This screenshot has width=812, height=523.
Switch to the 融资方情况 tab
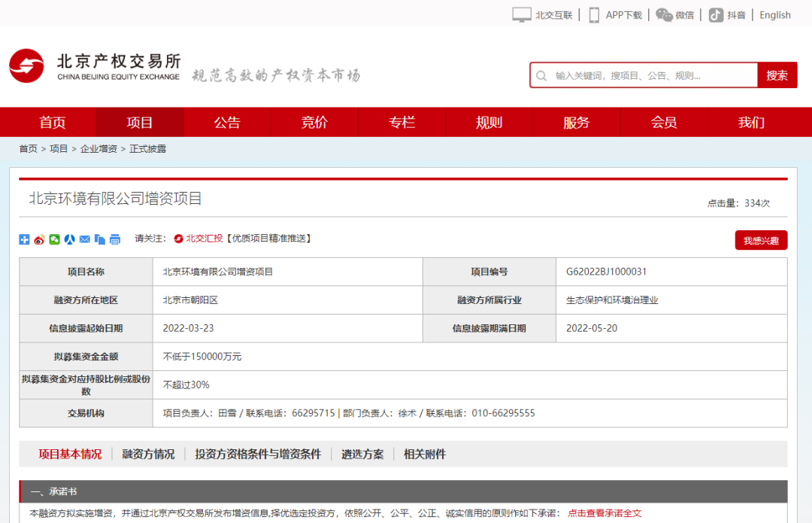pyautogui.click(x=148, y=455)
